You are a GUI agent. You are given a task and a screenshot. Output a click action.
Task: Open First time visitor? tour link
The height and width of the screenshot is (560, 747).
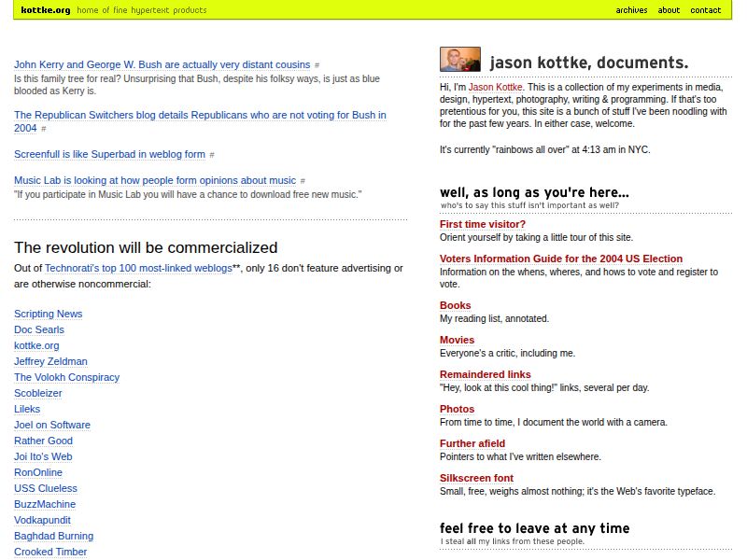483,224
